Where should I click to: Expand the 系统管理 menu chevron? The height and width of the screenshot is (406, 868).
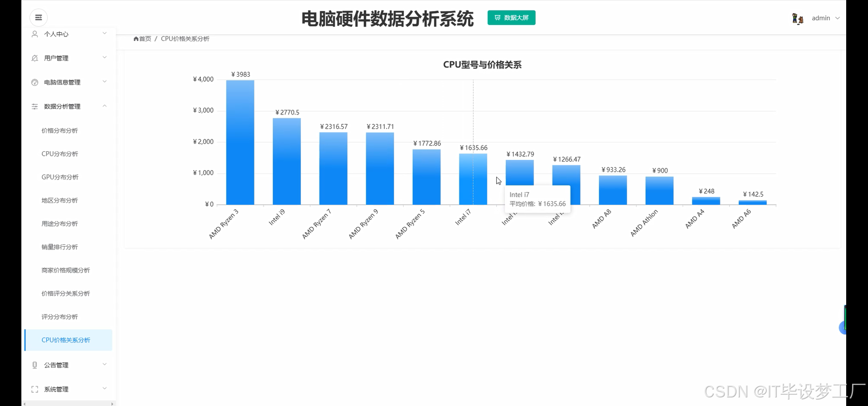click(x=105, y=388)
